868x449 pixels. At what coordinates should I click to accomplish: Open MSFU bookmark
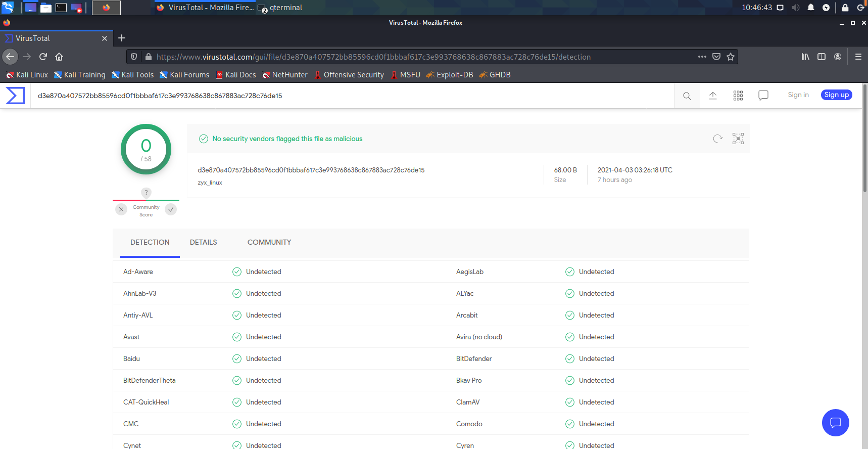(406, 75)
